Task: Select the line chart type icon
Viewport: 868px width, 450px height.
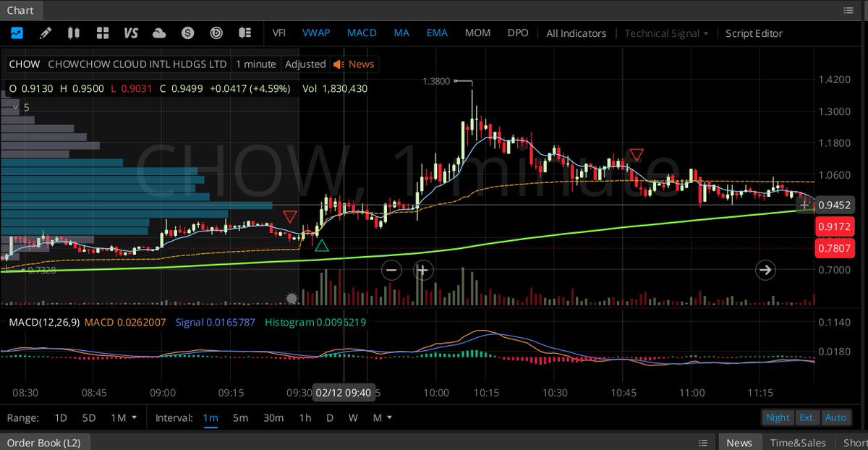Action: [x=17, y=33]
